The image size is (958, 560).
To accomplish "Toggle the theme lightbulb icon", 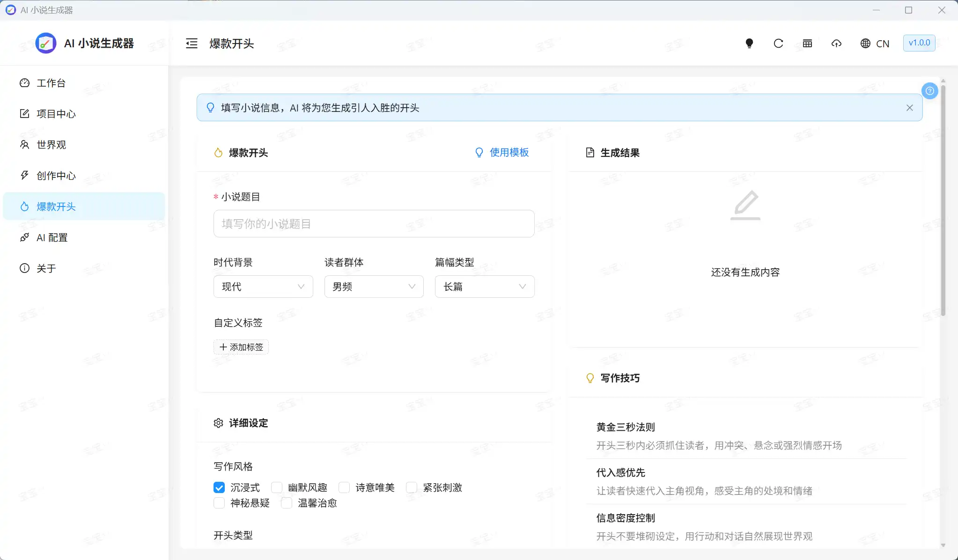I will [x=749, y=43].
